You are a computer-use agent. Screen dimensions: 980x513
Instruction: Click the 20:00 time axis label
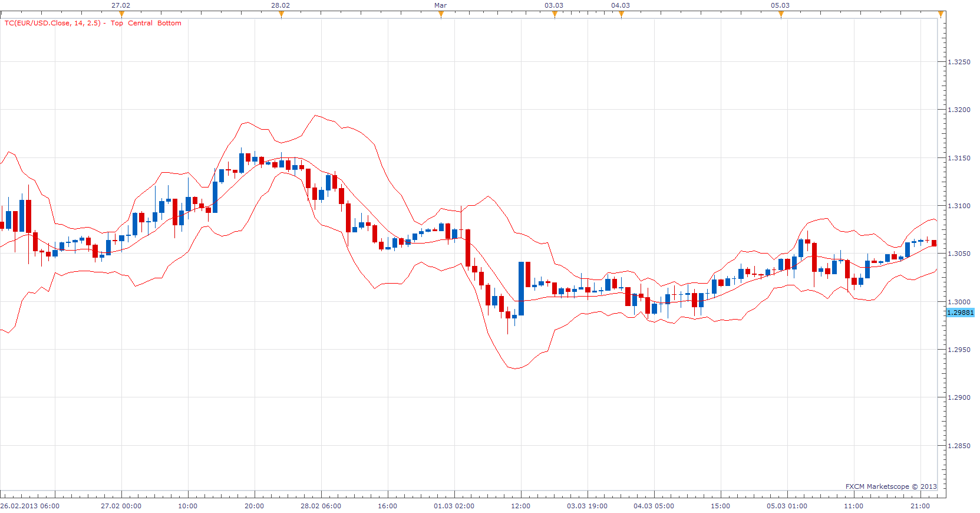point(255,506)
